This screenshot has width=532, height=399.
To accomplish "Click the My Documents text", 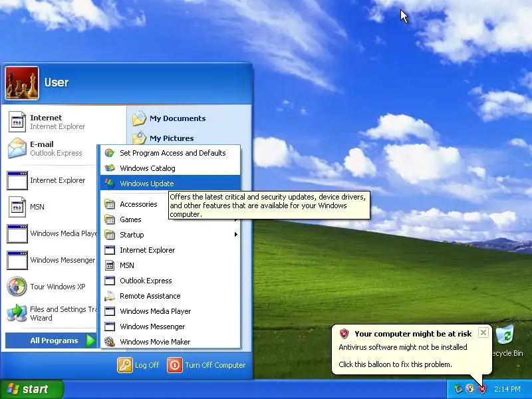I will pyautogui.click(x=178, y=118).
